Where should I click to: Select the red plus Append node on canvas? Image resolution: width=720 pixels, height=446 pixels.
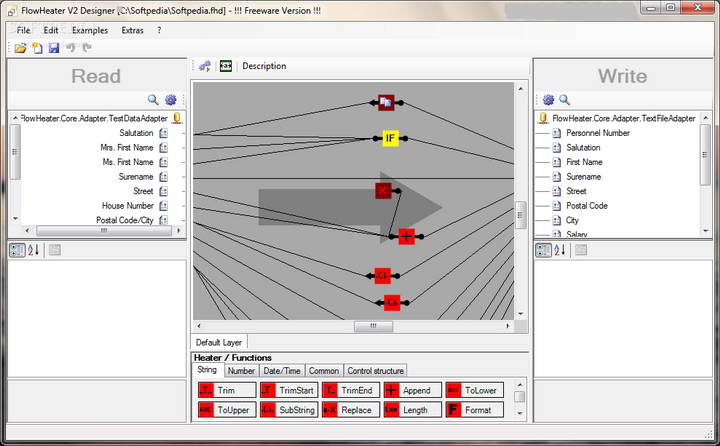pos(406,236)
